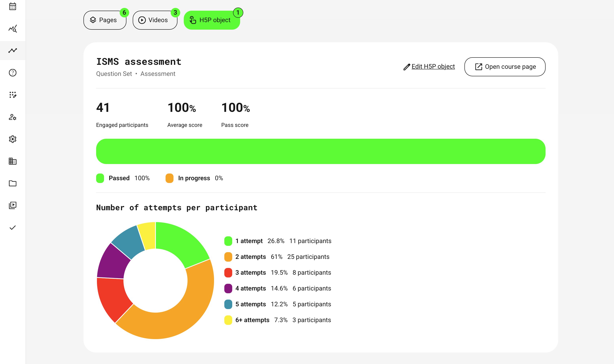This screenshot has height=364, width=614.
Task: Click the dotted grid with pencil icon
Action: [12, 95]
